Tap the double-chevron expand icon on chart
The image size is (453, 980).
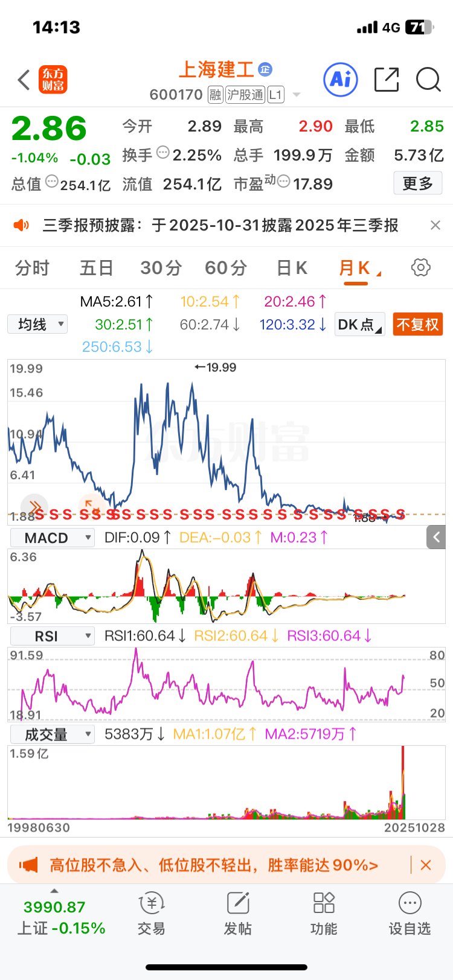pyautogui.click(x=34, y=506)
